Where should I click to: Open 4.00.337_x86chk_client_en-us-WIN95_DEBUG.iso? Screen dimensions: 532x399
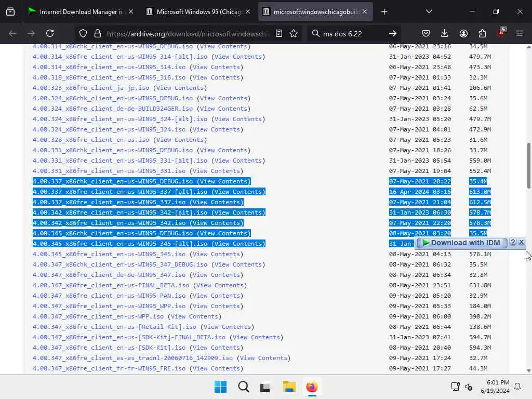tap(113, 181)
